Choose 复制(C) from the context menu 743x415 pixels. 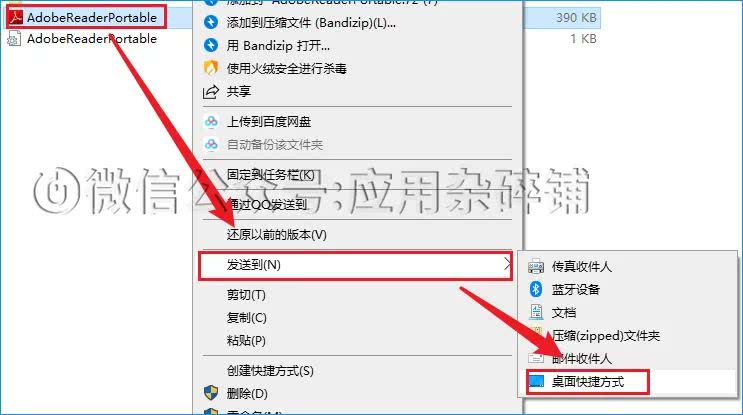[x=246, y=318]
